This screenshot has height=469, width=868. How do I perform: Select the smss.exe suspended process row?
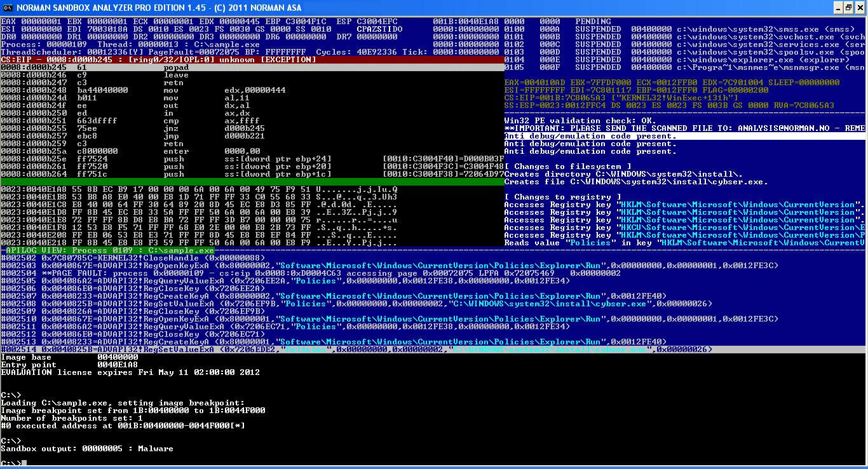click(x=686, y=29)
